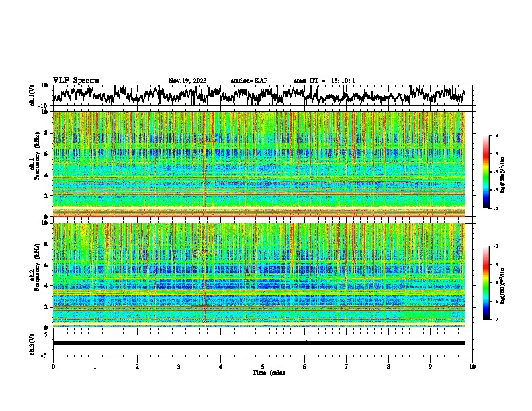Viewport: 532px width, 411px height.
Task: Click the "VLF Spectra" plot title
Action: click(76, 80)
